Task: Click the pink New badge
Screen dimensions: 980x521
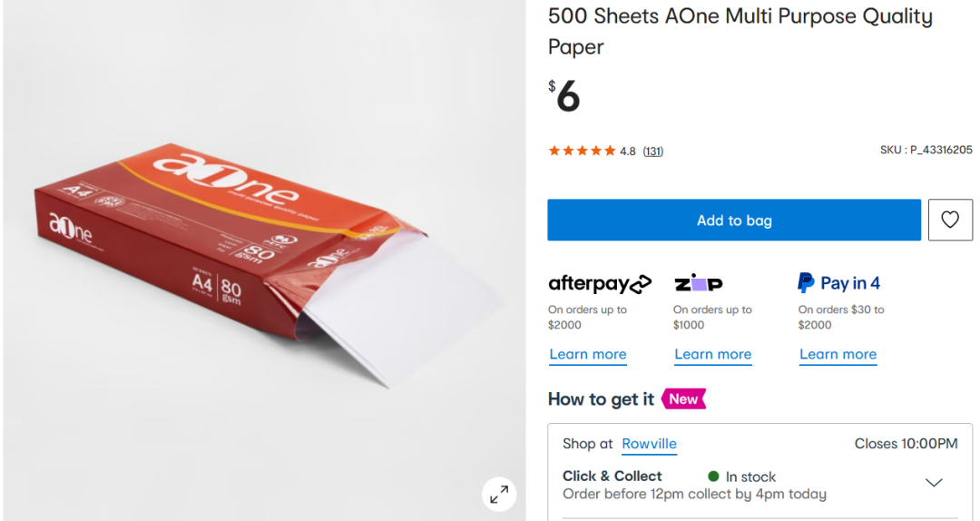Action: point(683,399)
